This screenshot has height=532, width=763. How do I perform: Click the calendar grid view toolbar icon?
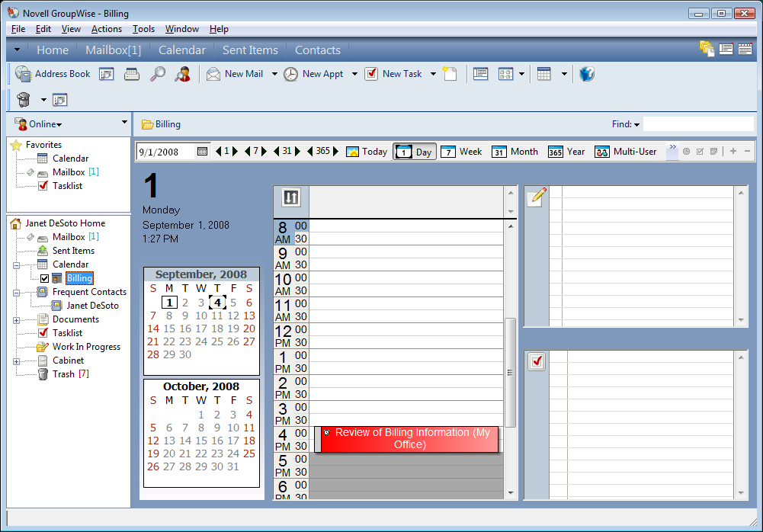[x=543, y=74]
